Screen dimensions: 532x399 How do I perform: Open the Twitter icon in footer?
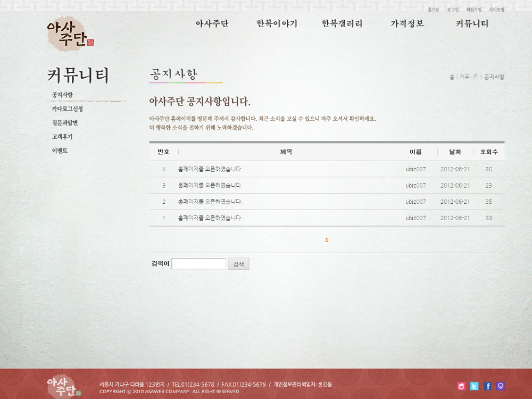pyautogui.click(x=474, y=386)
